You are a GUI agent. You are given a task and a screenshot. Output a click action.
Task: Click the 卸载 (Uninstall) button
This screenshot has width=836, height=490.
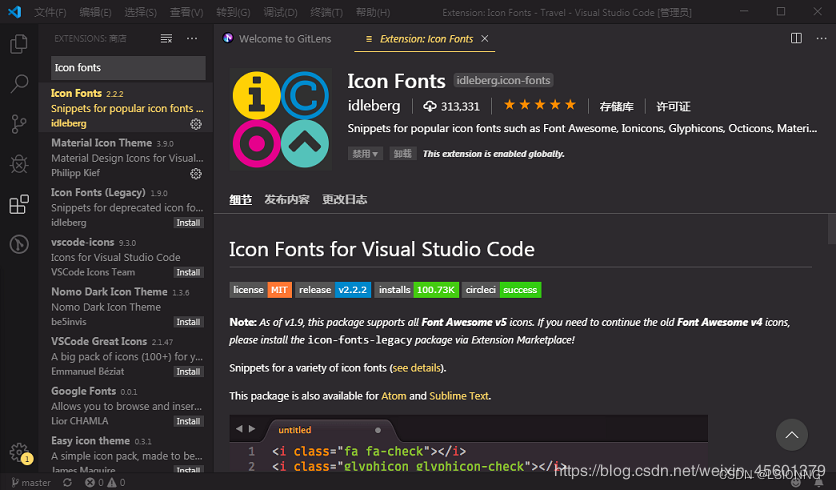coord(403,154)
